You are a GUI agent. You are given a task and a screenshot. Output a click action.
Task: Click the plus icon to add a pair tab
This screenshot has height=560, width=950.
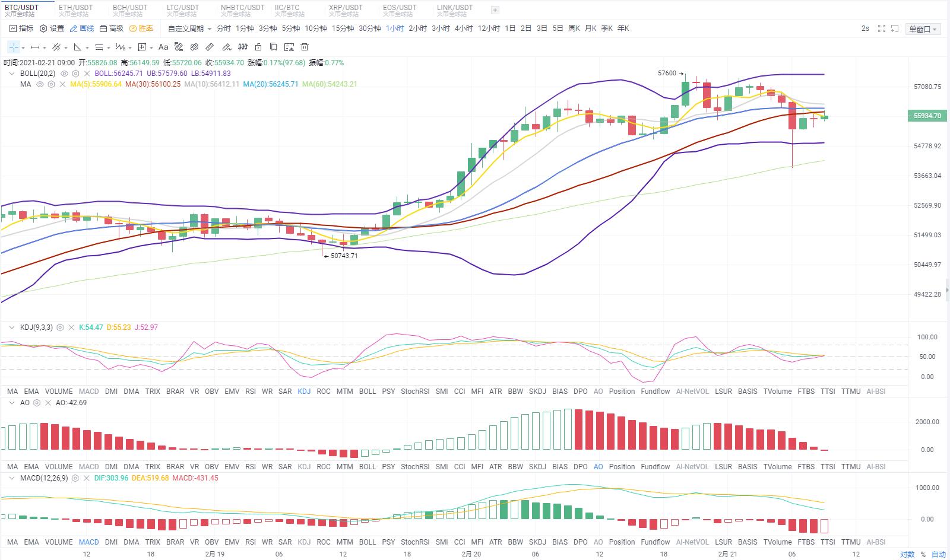(x=495, y=10)
